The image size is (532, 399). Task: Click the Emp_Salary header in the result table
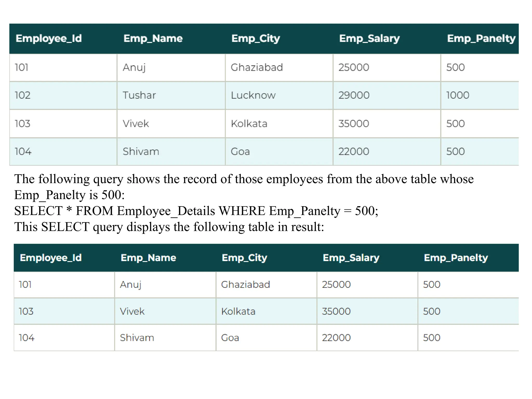(x=351, y=258)
